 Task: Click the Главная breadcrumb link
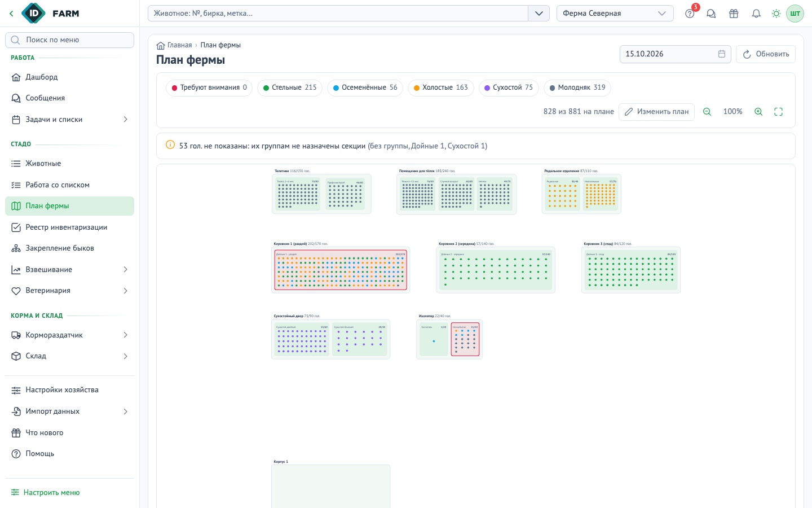click(179, 45)
